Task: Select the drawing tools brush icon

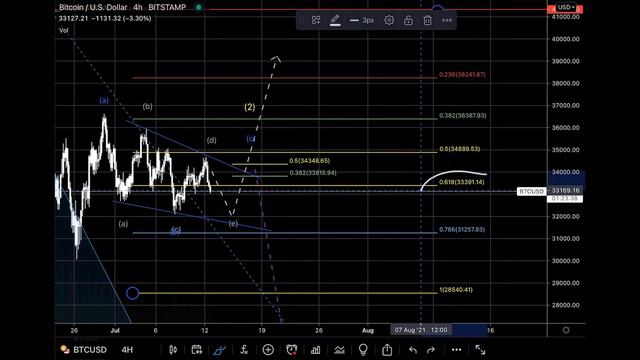Action: 220,350
